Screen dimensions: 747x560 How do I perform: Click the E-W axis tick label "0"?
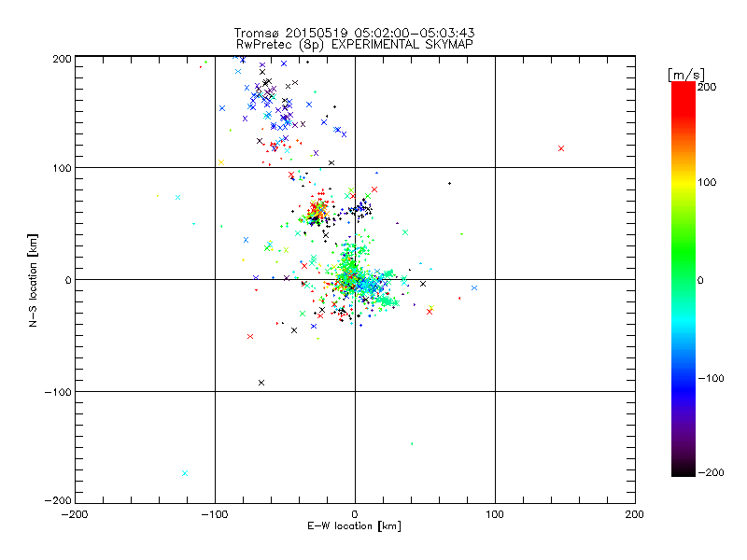click(355, 514)
